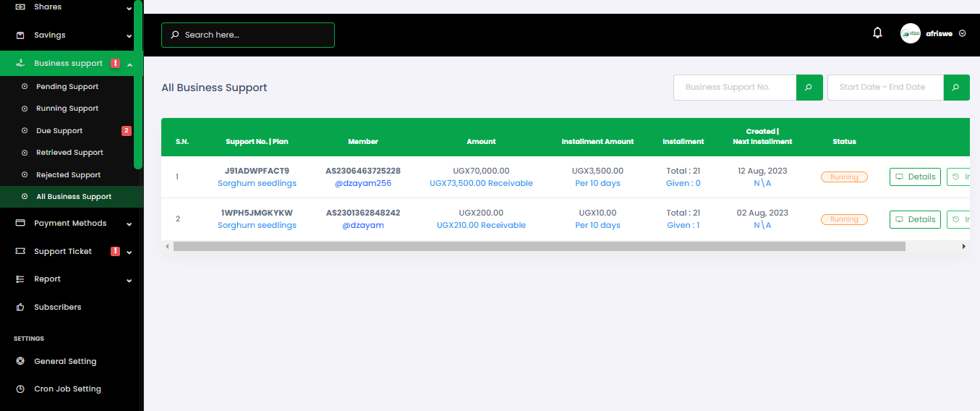The image size is (980, 411).
Task: Expand the Savings menu chevron
Action: [x=129, y=36]
